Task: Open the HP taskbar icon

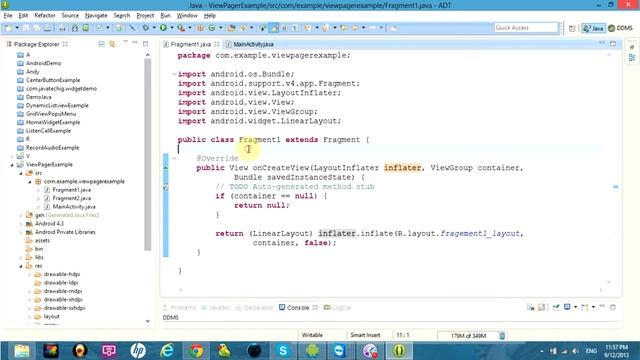Action: pos(138,351)
